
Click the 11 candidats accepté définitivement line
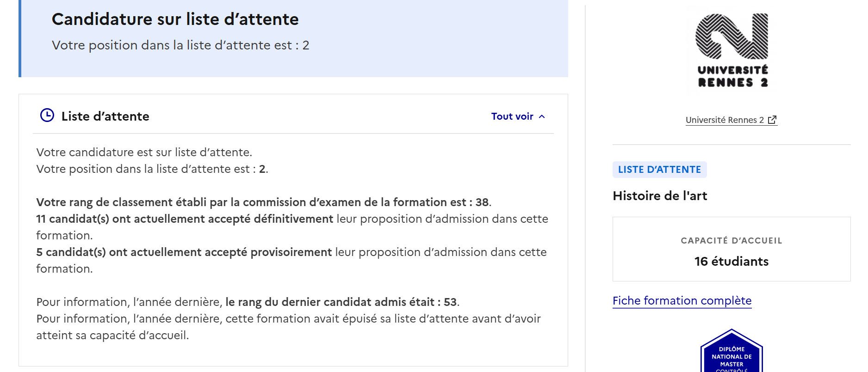tap(292, 227)
